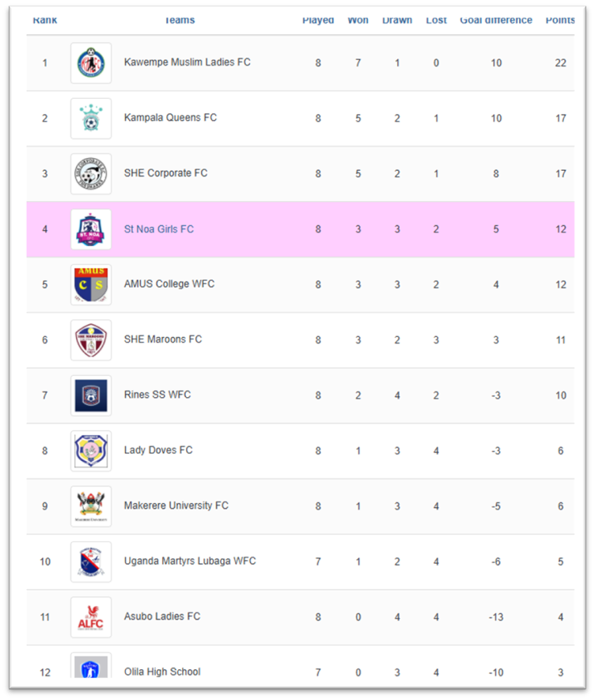Click the Olila High School team name
Image resolution: width=595 pixels, height=700 pixels.
click(x=162, y=672)
